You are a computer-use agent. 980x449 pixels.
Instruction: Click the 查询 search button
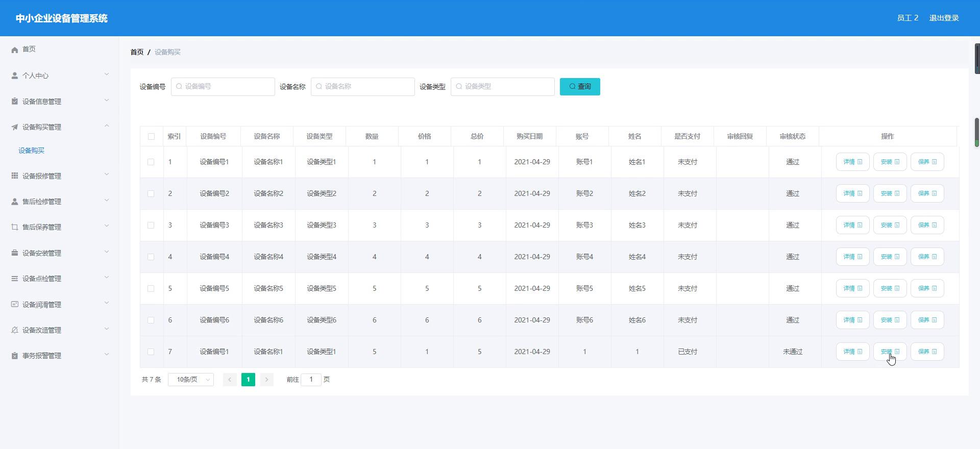[x=580, y=87]
